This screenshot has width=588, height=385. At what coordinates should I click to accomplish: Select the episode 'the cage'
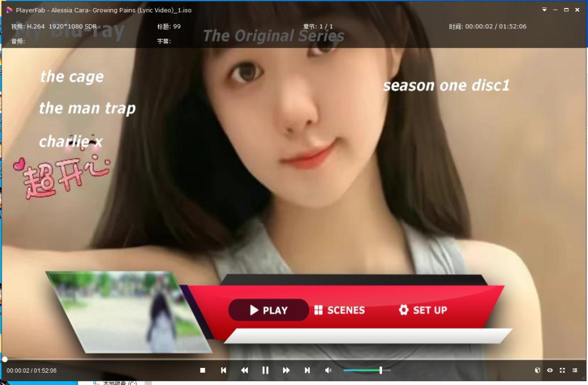coord(72,77)
